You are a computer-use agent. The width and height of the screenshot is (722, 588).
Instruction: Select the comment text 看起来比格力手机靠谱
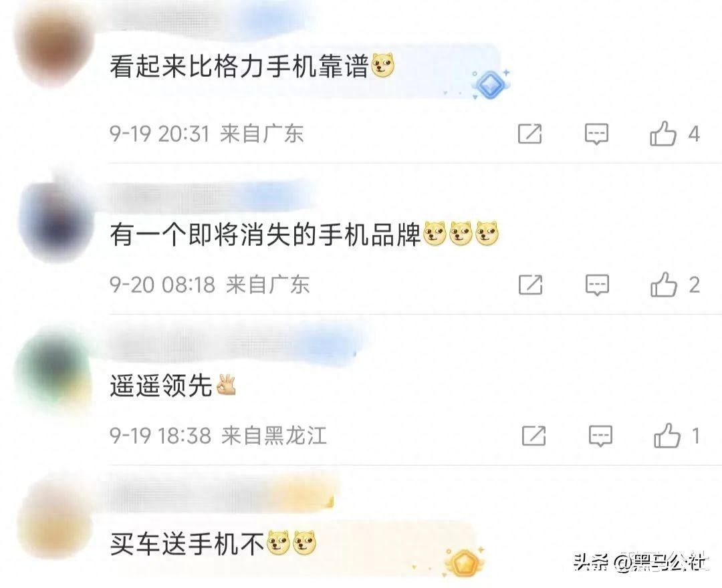pos(239,65)
